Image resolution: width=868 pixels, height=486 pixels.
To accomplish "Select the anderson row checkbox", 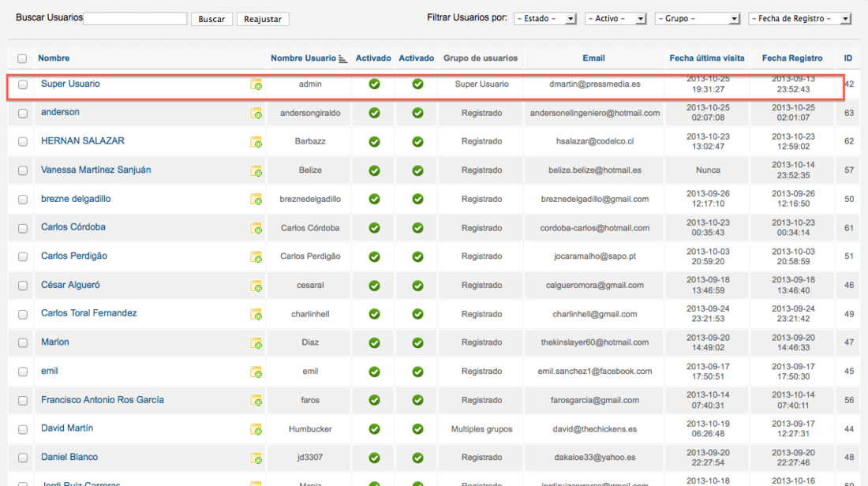I will (23, 113).
